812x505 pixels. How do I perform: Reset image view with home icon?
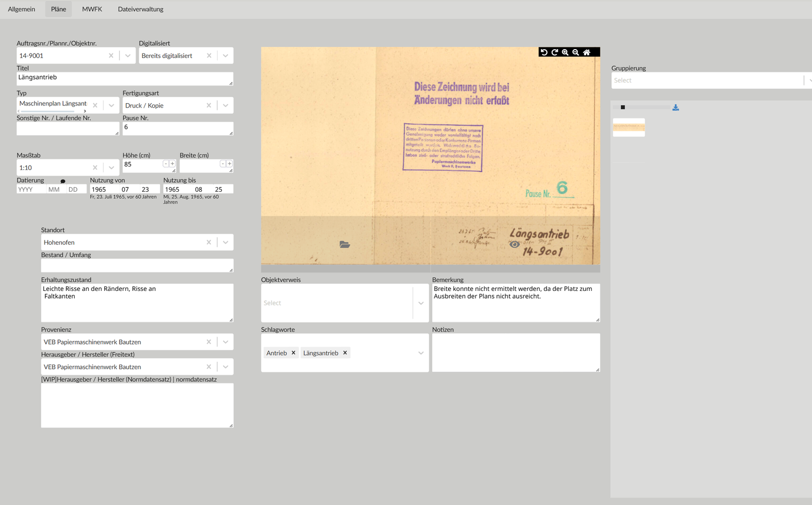pos(587,52)
